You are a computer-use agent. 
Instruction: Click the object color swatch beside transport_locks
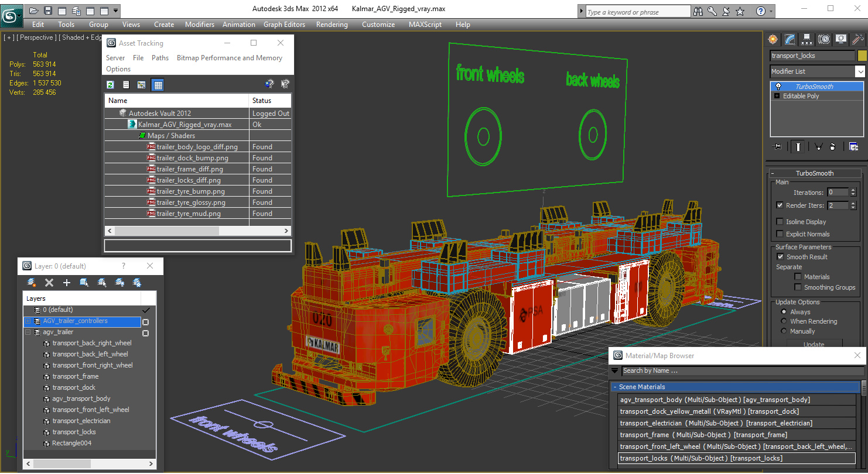point(862,56)
